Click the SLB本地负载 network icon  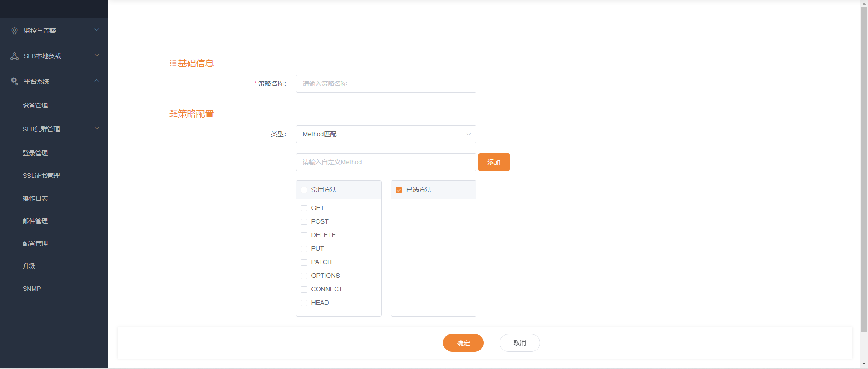coord(14,56)
